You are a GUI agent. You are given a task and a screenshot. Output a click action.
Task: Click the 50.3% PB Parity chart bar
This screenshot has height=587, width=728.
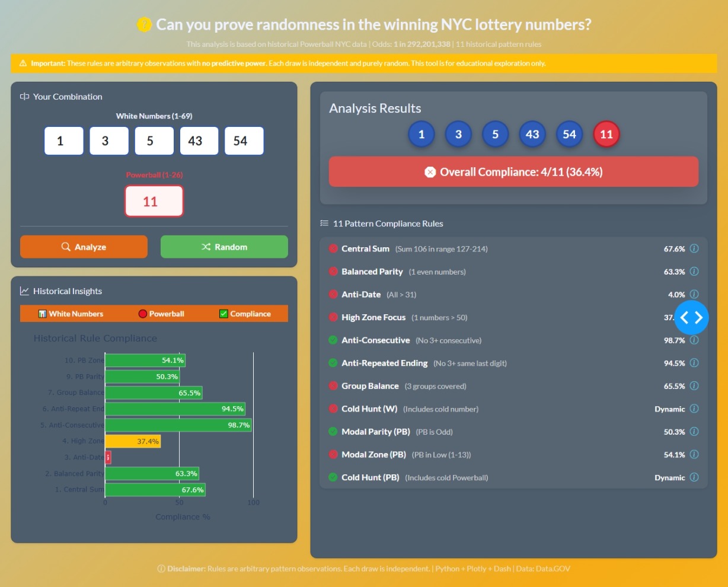click(x=142, y=377)
